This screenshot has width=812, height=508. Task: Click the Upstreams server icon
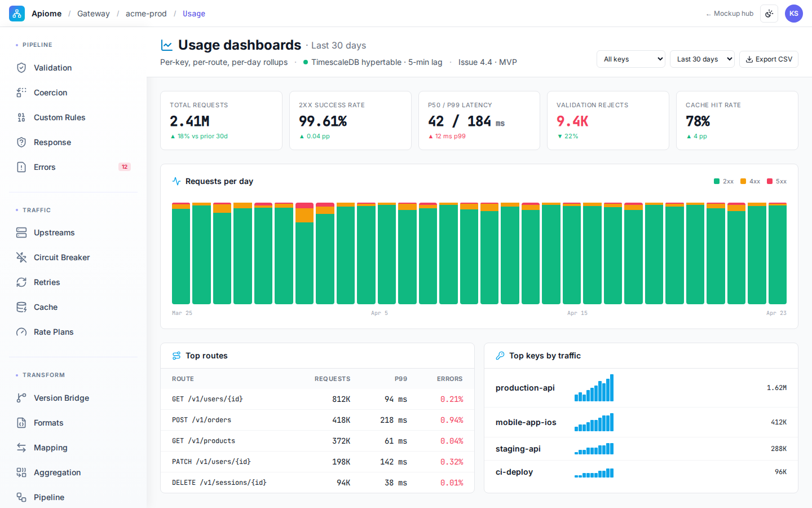pos(21,233)
